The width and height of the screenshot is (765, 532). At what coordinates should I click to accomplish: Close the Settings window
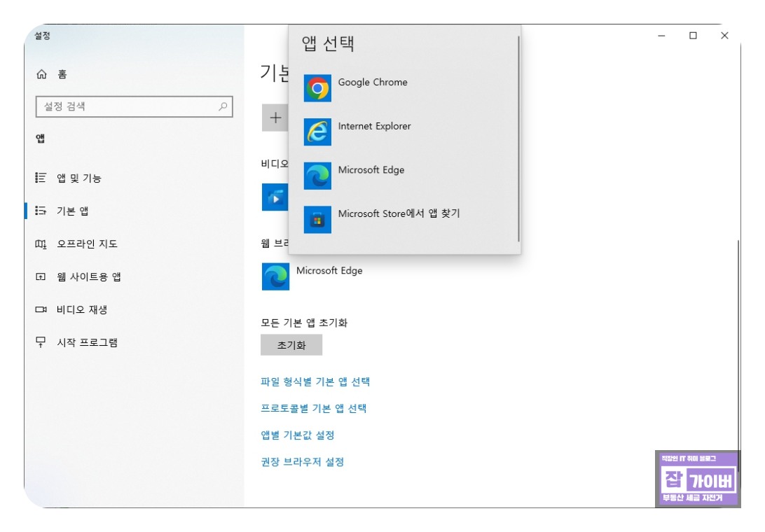(x=724, y=36)
